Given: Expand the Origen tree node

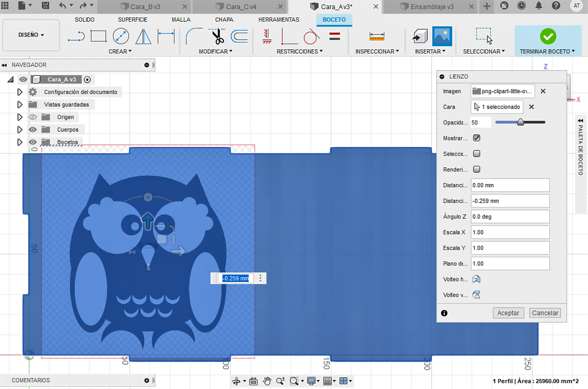Looking at the screenshot, I should (20, 117).
